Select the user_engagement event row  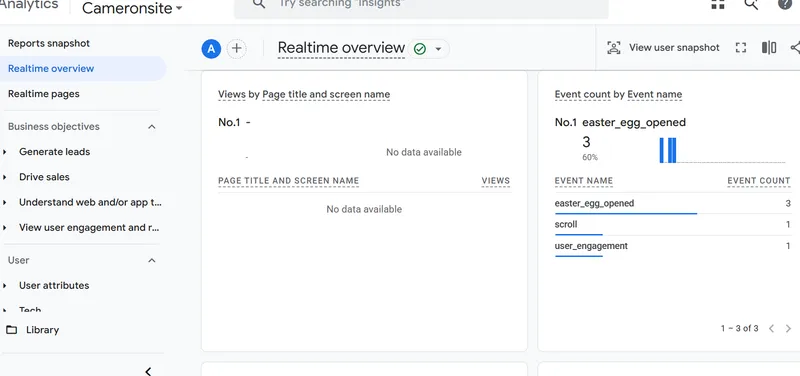tap(672, 246)
